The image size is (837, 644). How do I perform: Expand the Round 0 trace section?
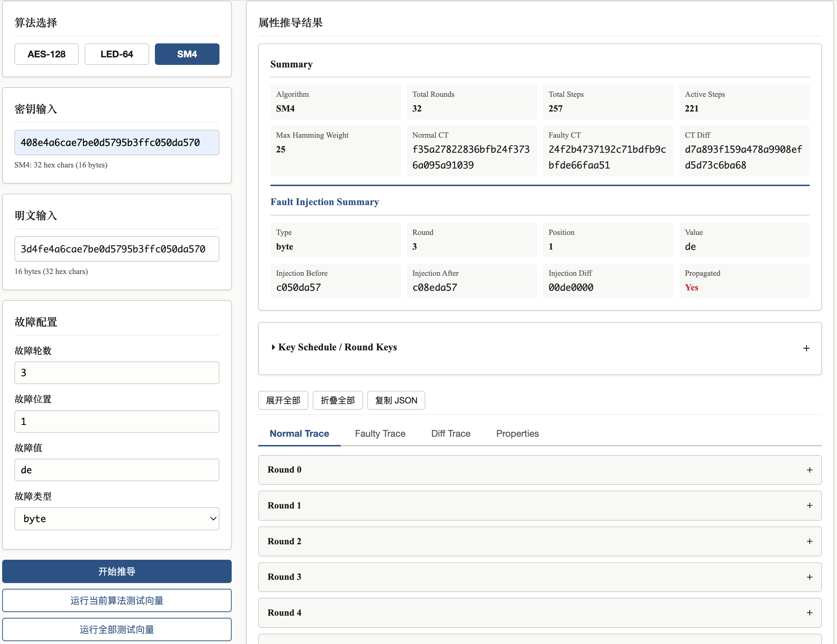point(284,470)
